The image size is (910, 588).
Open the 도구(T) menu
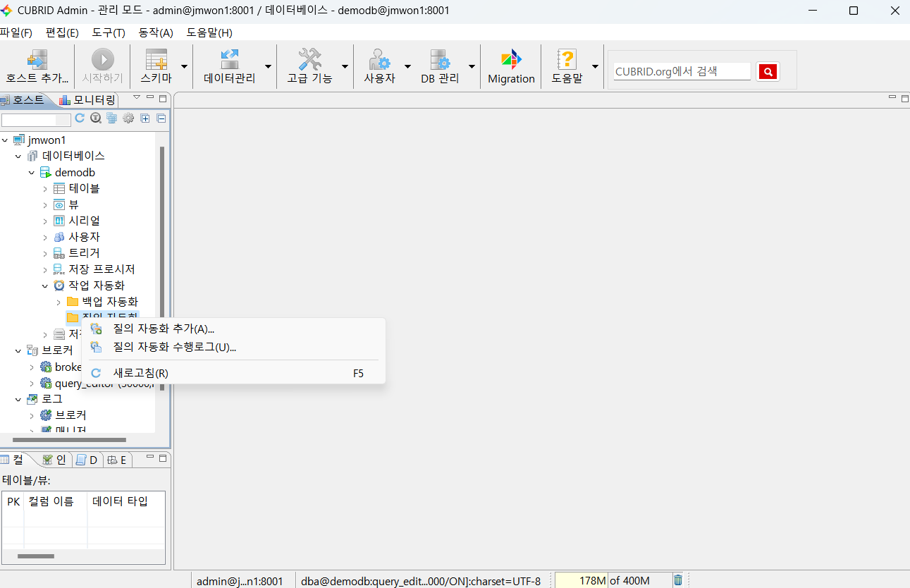pyautogui.click(x=109, y=33)
